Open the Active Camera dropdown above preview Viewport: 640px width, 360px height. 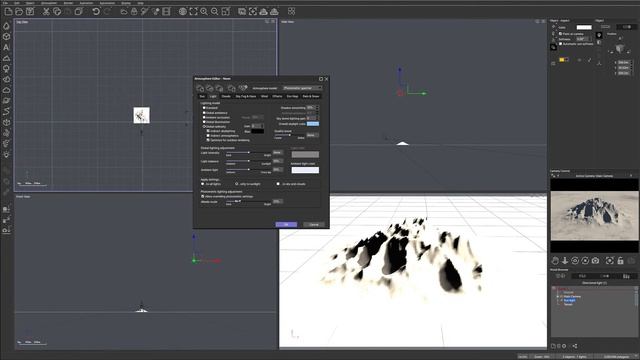[594, 176]
